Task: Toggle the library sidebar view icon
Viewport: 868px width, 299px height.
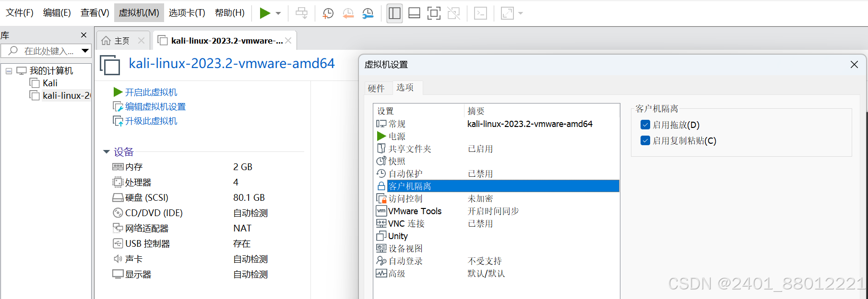Action: click(394, 13)
